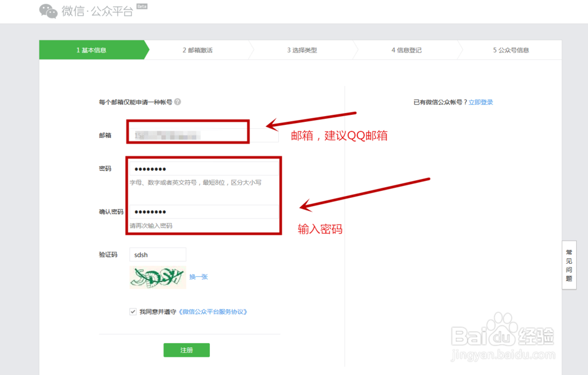The image size is (588, 375).
Task: Click the captcha image
Action: click(x=158, y=277)
